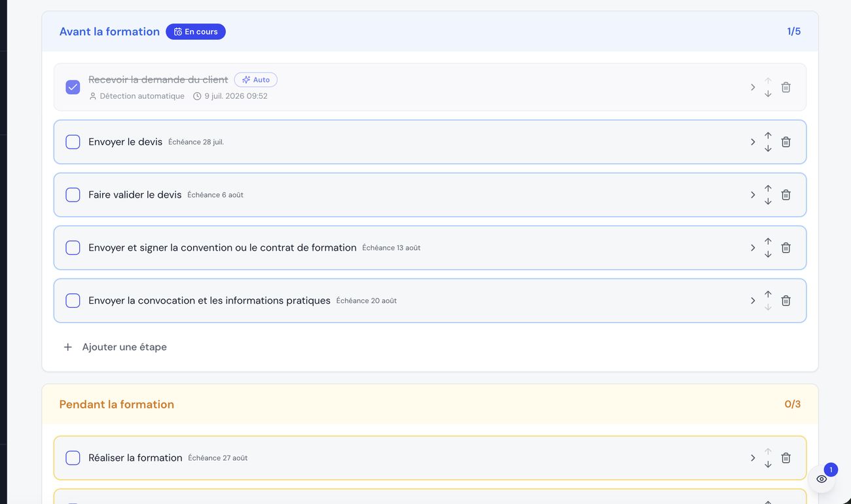Expand "Envoyer la convocation" step details
851x504 pixels.
click(x=753, y=301)
